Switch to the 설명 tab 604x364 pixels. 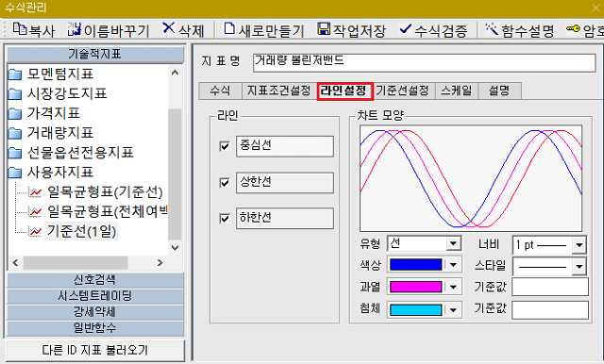point(499,91)
